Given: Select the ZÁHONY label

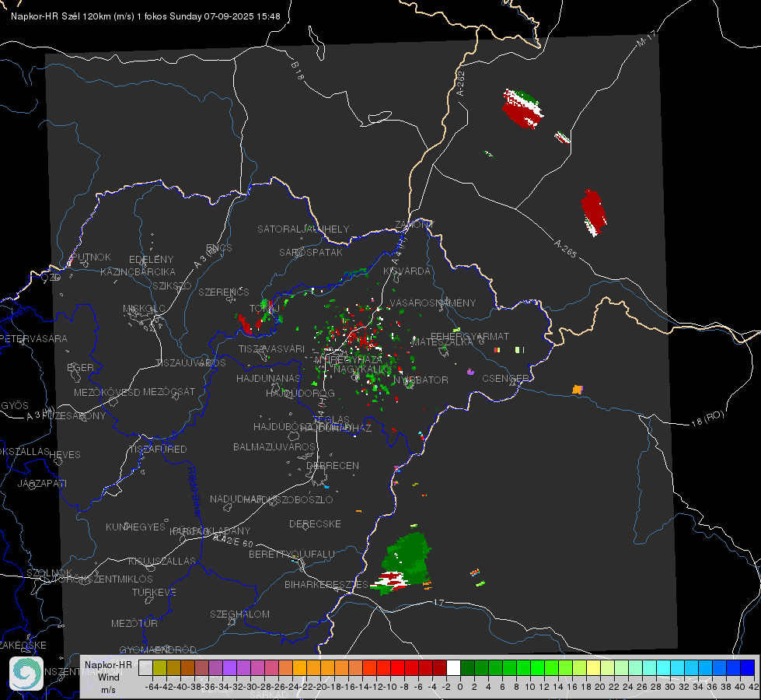Looking at the screenshot, I should point(414,225).
